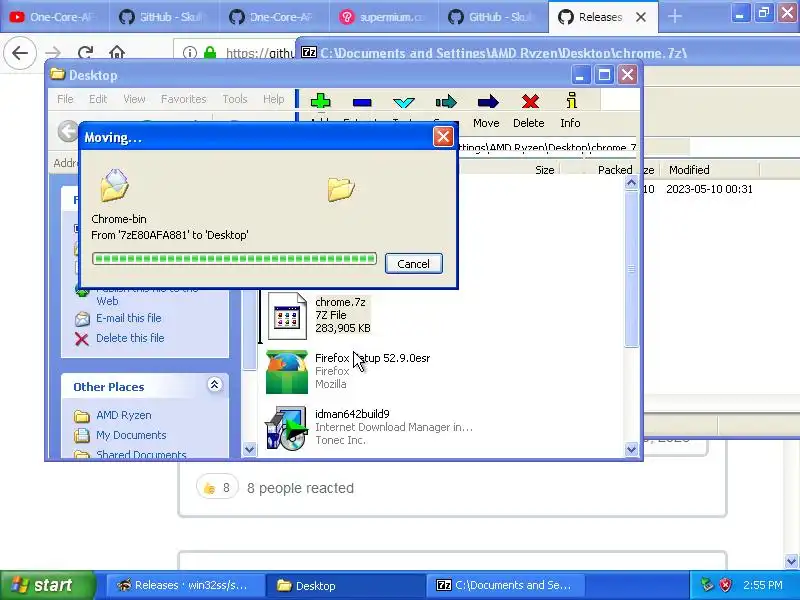The width and height of the screenshot is (800, 600).
Task: Switch to 7-Zip taskbar button
Action: click(507, 585)
